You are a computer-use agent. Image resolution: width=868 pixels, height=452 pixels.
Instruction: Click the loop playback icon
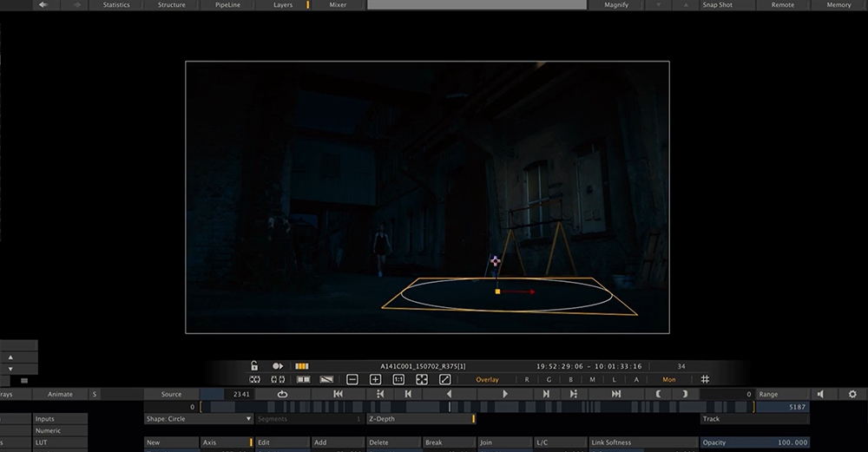pyautogui.click(x=282, y=394)
